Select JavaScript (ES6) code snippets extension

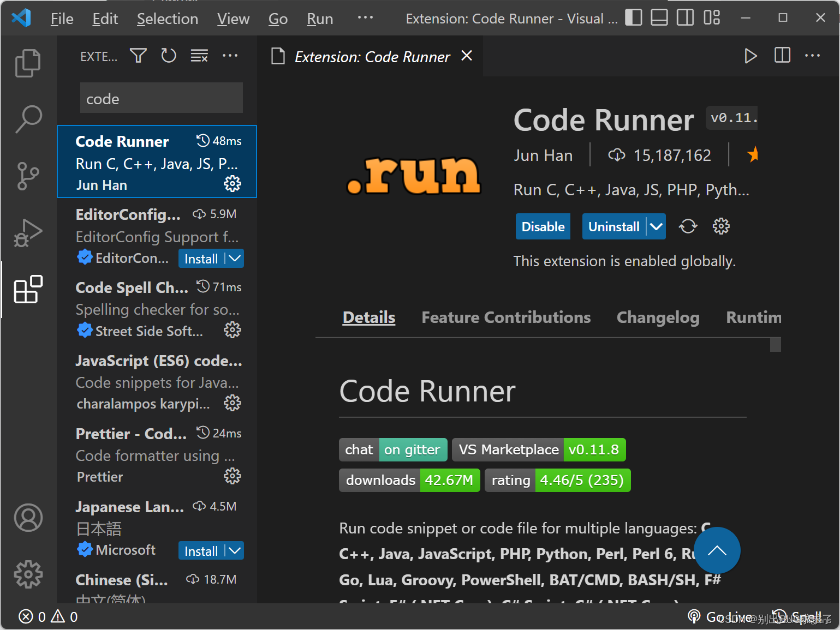(157, 381)
